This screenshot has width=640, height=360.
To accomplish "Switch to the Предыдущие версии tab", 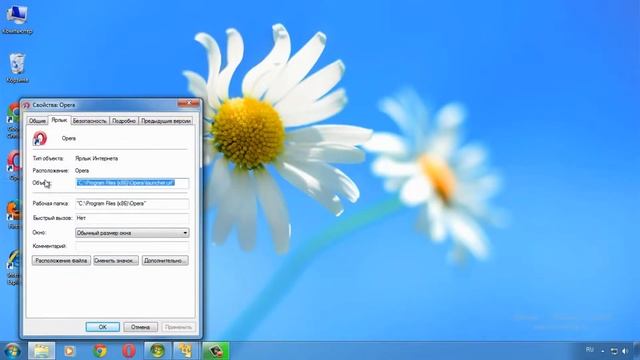I will (166, 121).
